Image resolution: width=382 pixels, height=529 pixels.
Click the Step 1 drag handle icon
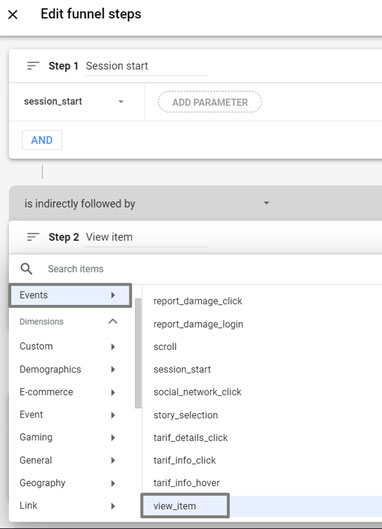33,66
